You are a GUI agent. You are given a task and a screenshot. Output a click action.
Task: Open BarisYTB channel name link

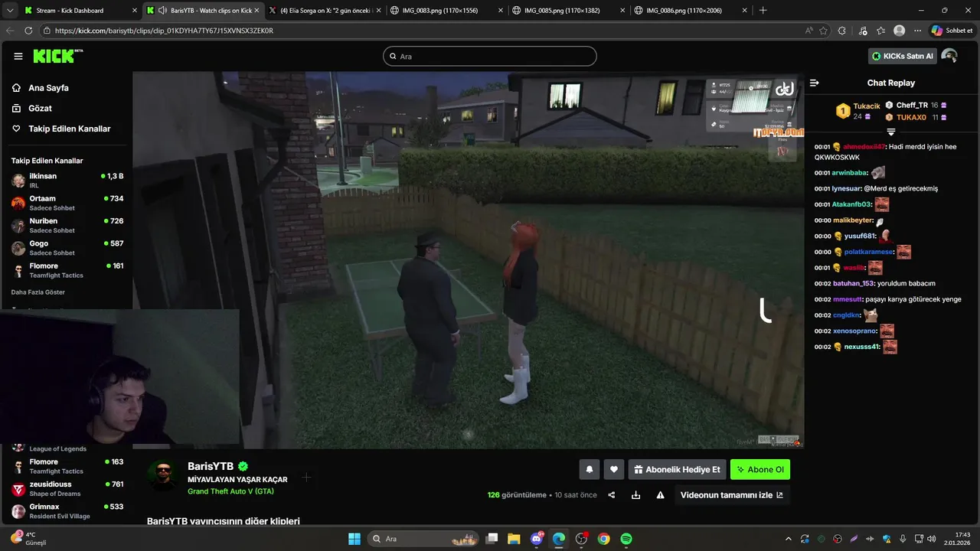click(211, 466)
